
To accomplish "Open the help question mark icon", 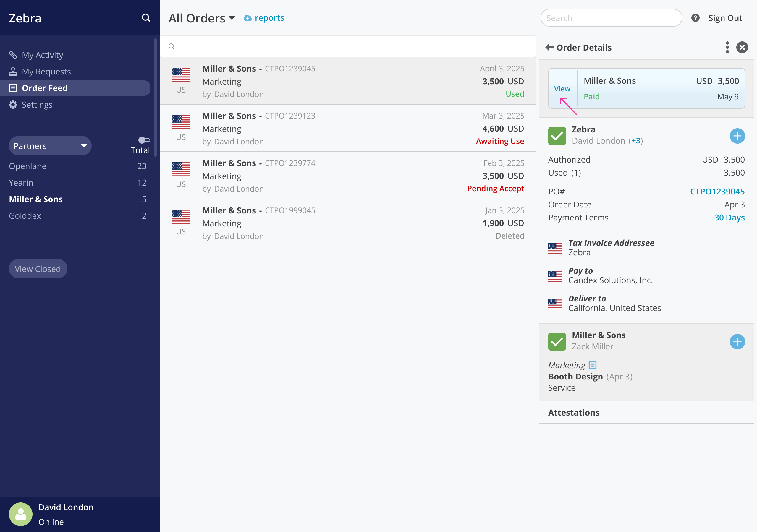I will click(x=695, y=18).
